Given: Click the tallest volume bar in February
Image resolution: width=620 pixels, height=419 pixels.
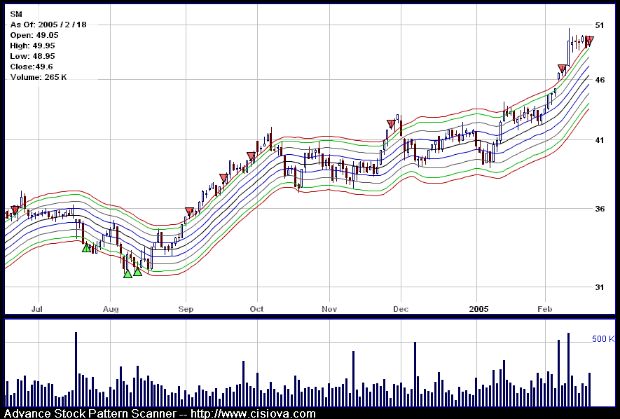Looking at the screenshot, I should [569, 370].
